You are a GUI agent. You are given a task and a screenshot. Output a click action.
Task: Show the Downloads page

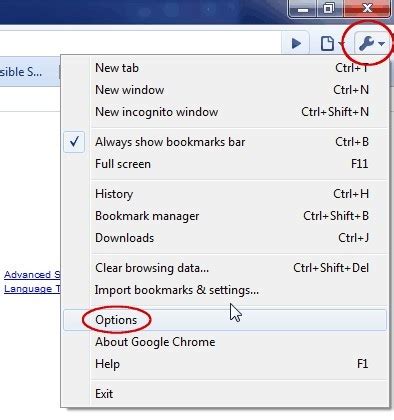click(225, 238)
